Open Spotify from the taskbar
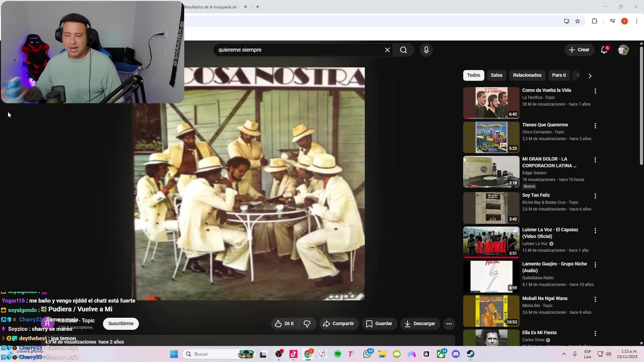Screen dimensions: 644x362 (338, 354)
